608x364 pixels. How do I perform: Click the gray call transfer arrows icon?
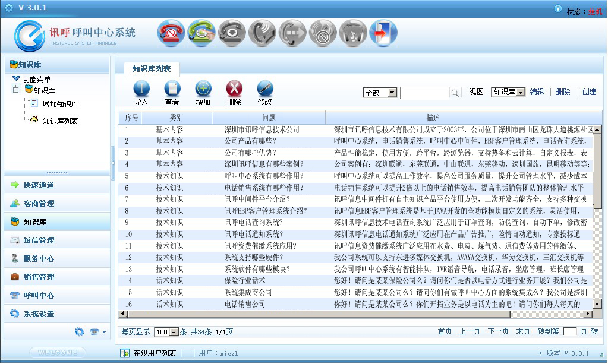click(292, 33)
